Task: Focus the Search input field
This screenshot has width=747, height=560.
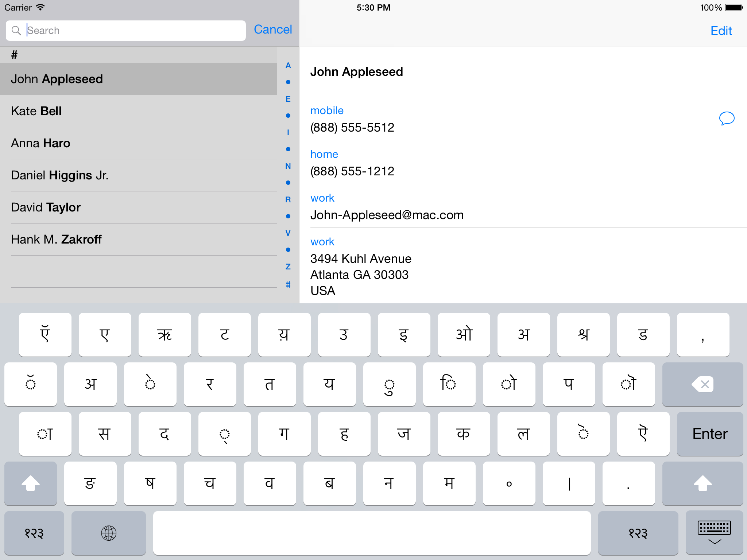Action: [126, 31]
